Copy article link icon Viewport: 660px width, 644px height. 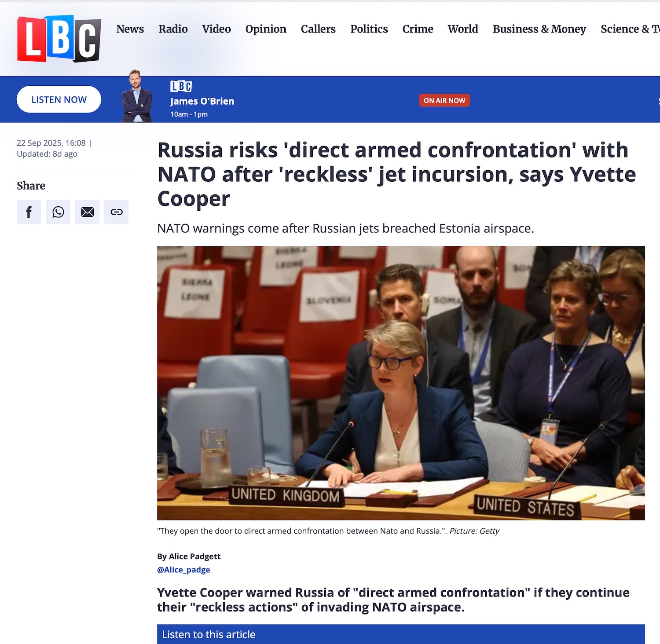tap(117, 212)
